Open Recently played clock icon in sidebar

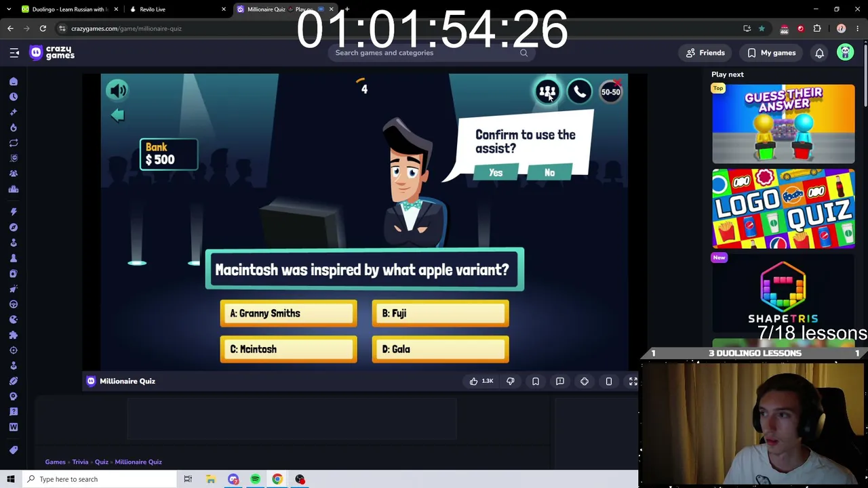click(x=13, y=97)
